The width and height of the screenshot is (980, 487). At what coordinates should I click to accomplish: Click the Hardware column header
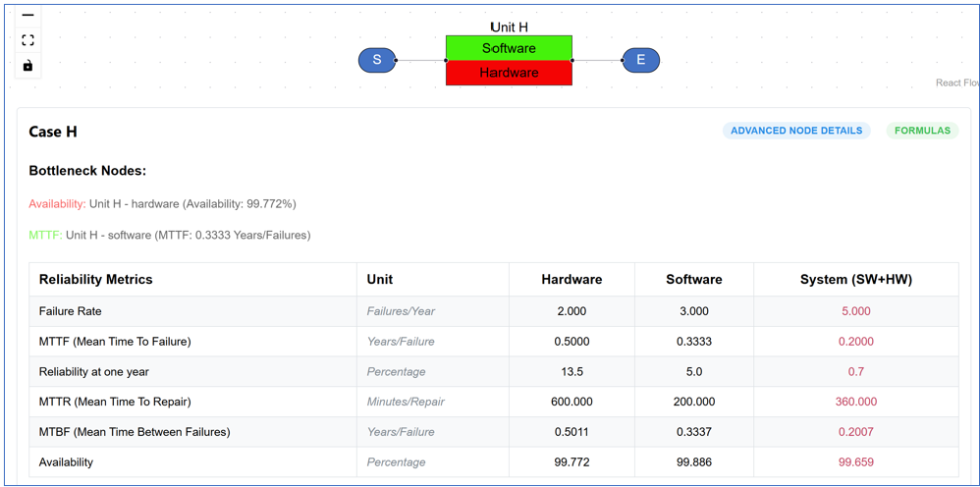(x=572, y=280)
